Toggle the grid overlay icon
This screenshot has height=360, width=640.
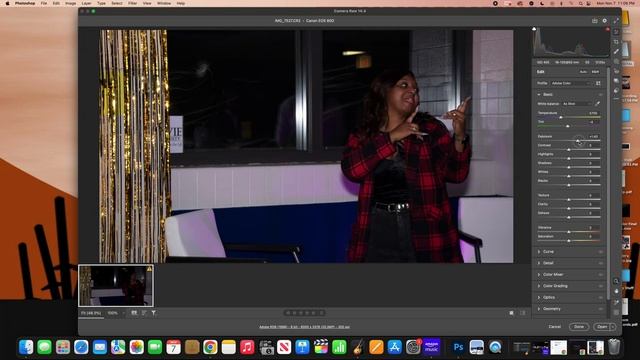616,312
